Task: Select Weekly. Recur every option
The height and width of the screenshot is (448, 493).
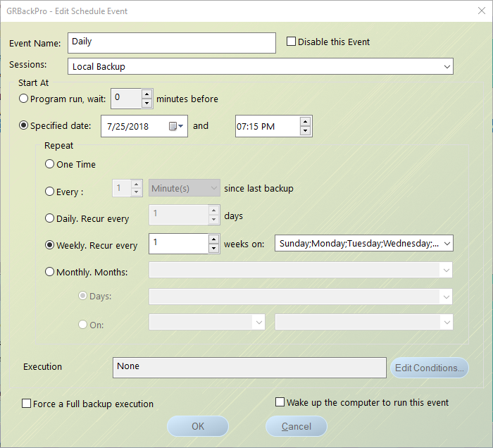Action: [x=50, y=245]
